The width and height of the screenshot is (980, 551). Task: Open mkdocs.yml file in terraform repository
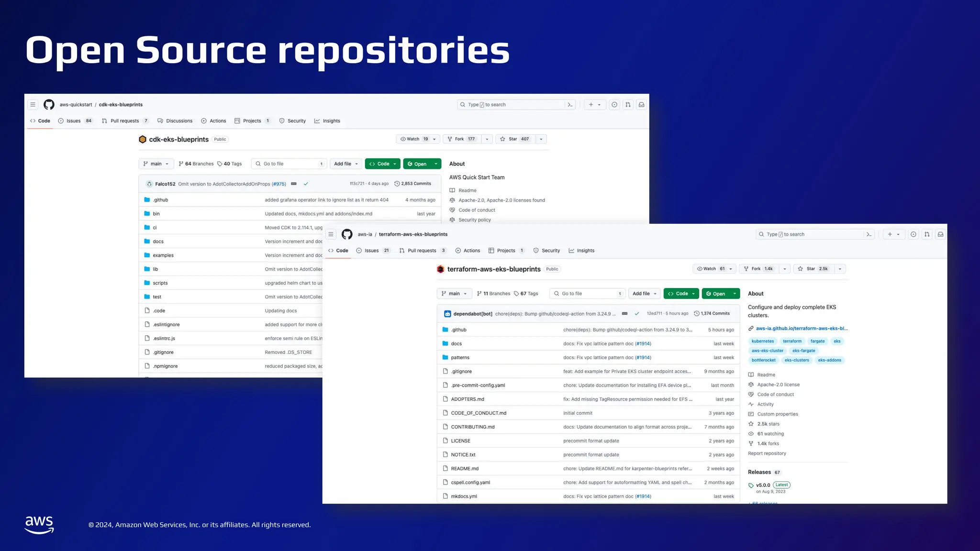tap(464, 496)
